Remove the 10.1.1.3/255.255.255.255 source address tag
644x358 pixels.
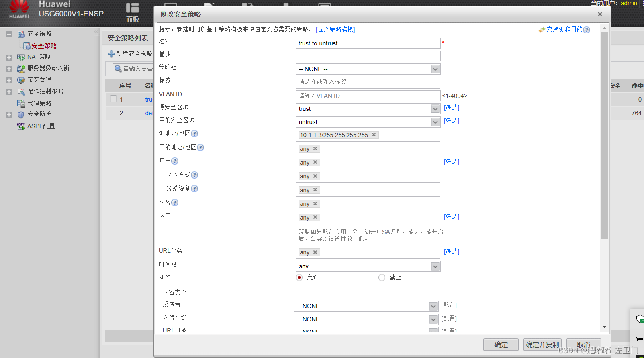(374, 135)
